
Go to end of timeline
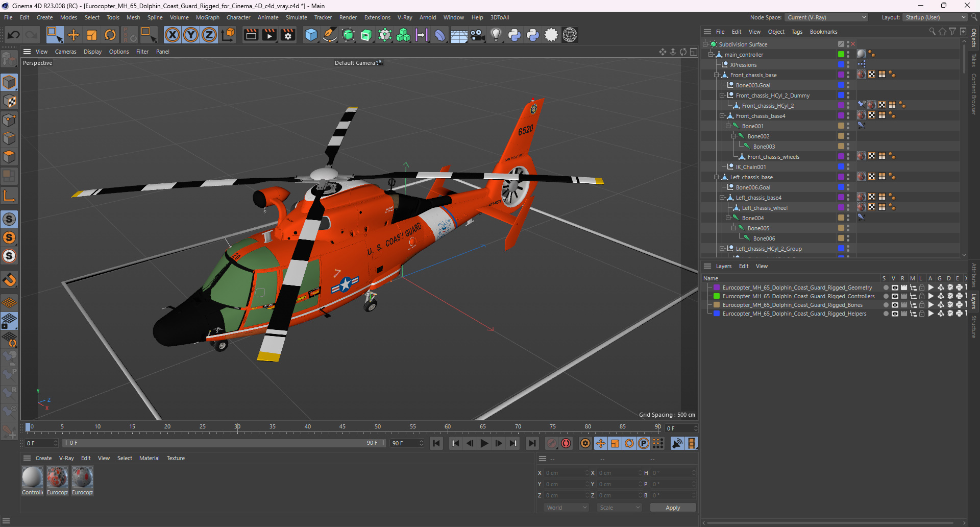pos(532,443)
